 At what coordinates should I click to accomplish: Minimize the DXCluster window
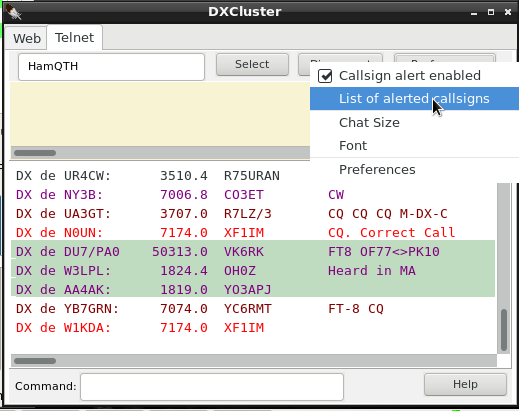[474, 12]
